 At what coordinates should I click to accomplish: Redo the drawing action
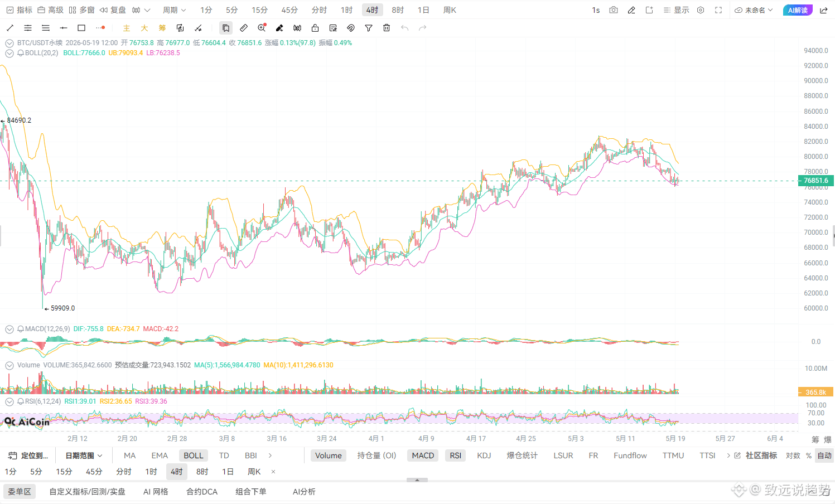click(422, 28)
